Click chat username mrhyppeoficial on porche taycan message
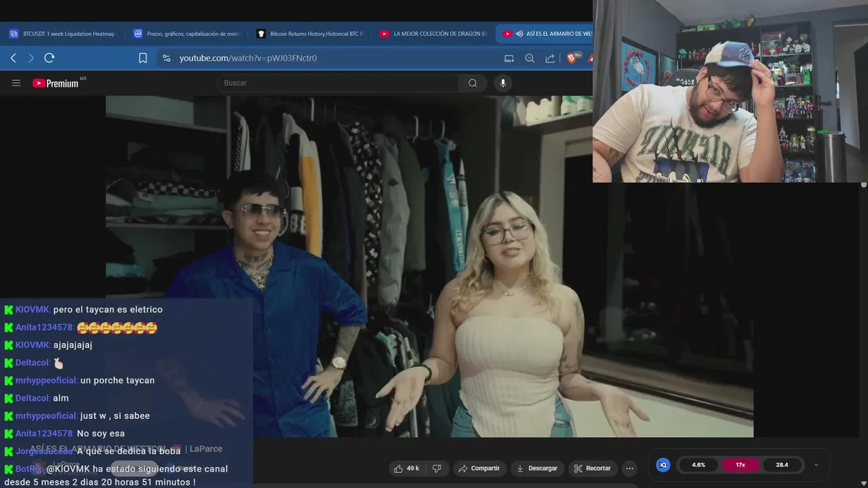This screenshot has width=868, height=488. point(47,380)
